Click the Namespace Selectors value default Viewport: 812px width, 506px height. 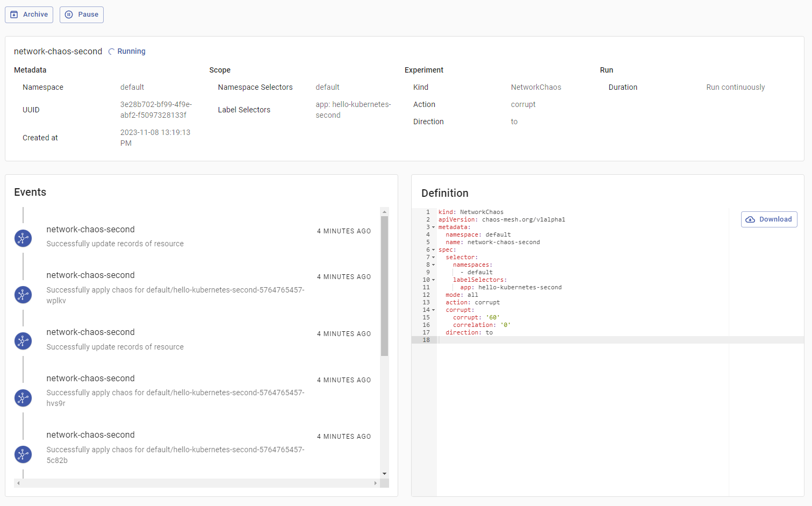click(327, 87)
